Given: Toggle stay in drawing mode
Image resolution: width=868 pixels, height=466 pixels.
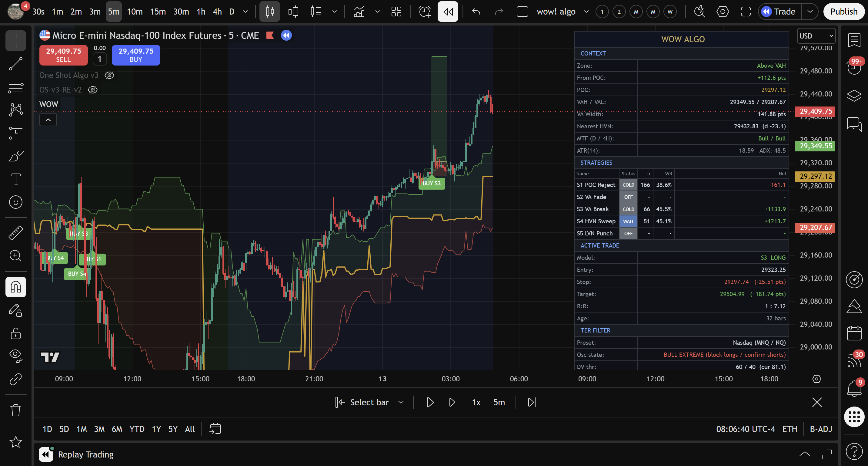Looking at the screenshot, I should coord(15,310).
